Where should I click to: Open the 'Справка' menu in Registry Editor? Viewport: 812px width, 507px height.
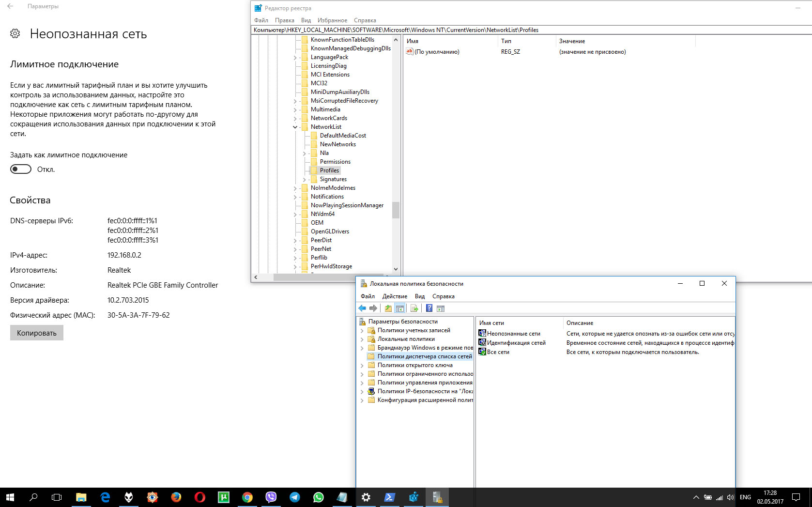coord(365,20)
